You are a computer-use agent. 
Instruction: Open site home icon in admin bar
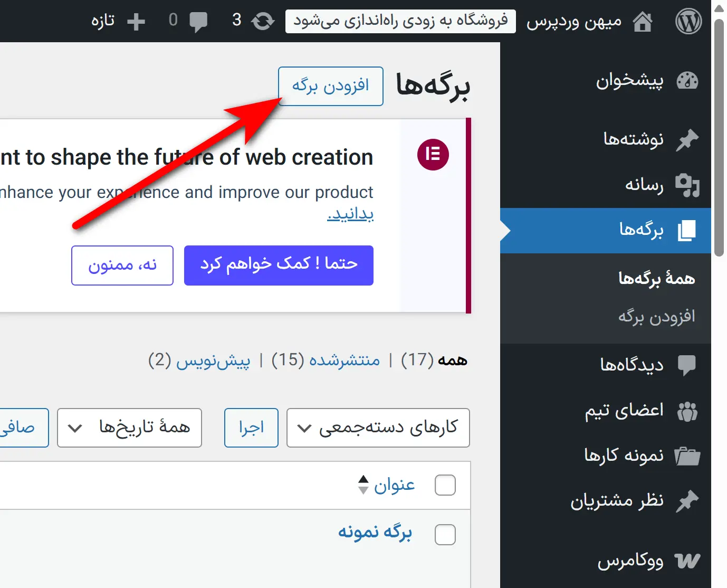click(642, 22)
